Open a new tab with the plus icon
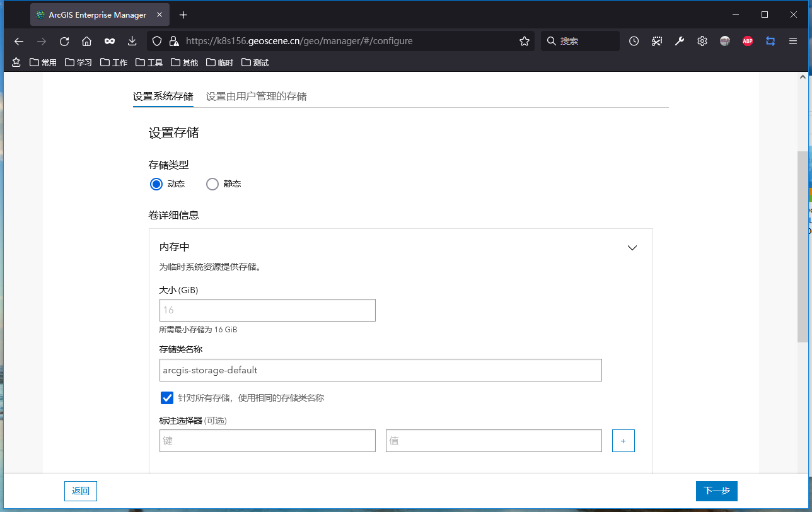 183,15
